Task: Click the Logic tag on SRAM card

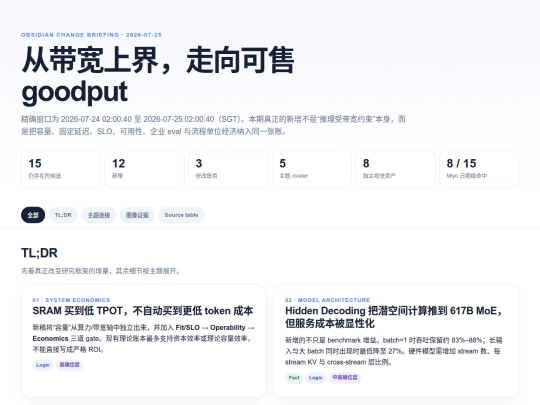Action: coord(43,365)
